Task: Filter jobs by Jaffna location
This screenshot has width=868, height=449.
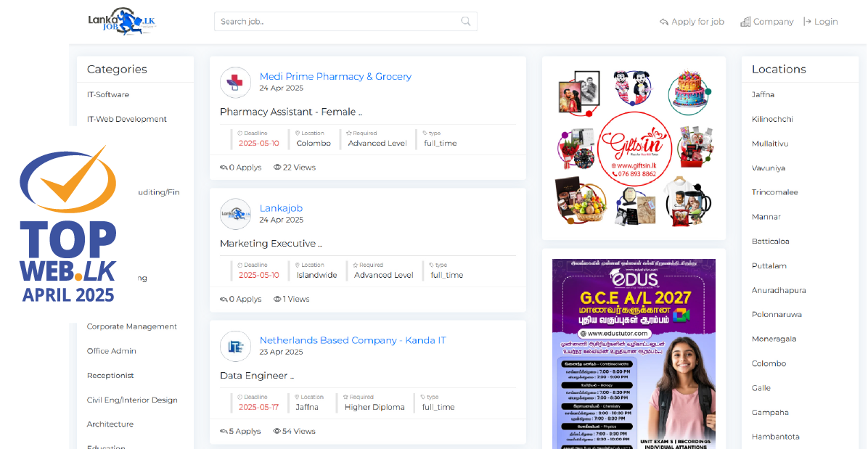Action: (x=763, y=94)
